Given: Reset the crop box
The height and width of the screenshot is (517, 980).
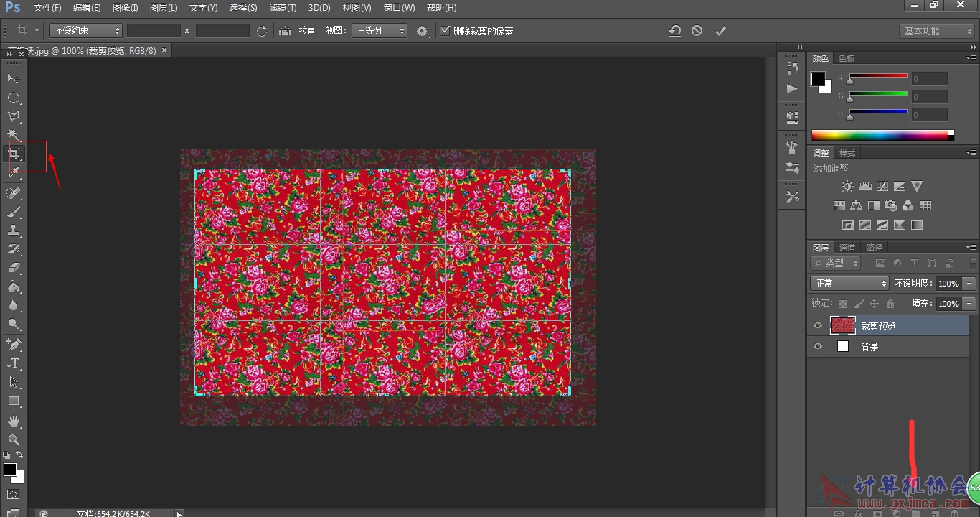Looking at the screenshot, I should [674, 31].
